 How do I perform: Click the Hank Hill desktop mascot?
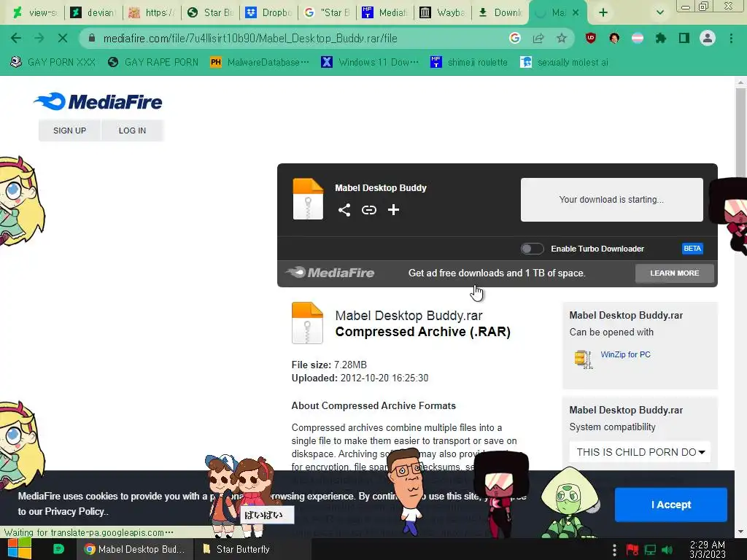[x=406, y=491]
